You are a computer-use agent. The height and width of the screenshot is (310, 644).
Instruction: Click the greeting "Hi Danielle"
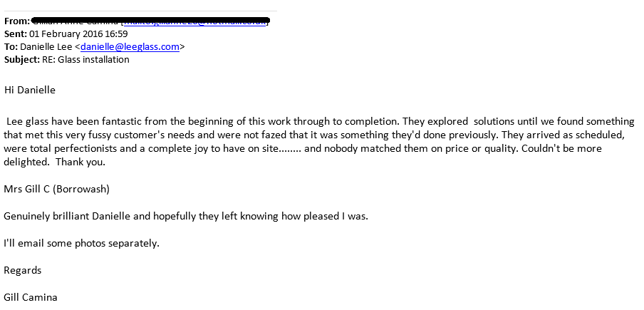pyautogui.click(x=29, y=91)
